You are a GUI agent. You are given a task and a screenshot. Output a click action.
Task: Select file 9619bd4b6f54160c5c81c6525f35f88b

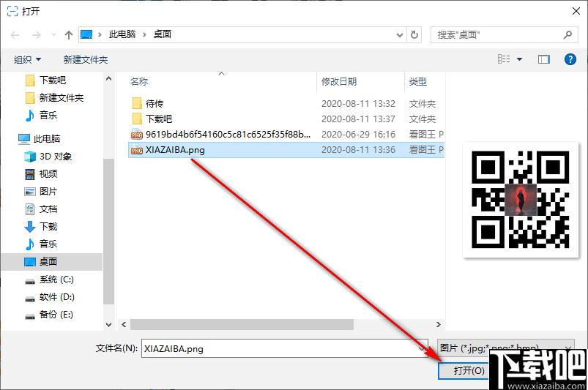point(228,135)
